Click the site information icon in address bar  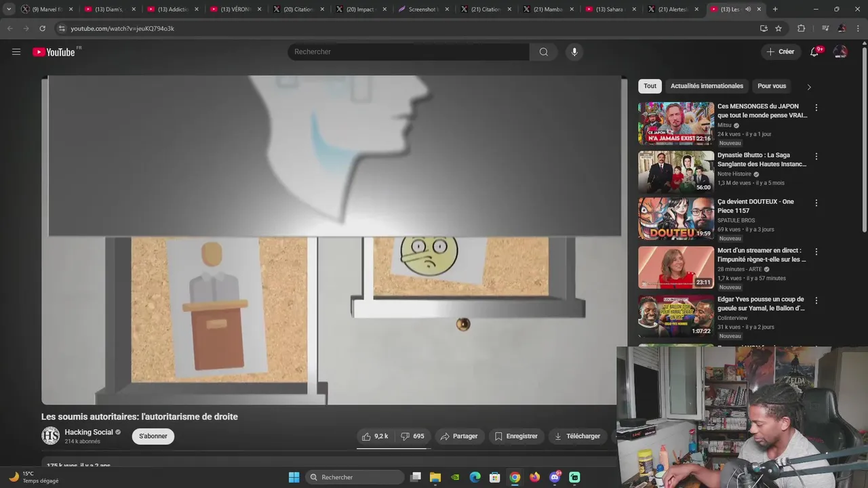click(x=62, y=28)
